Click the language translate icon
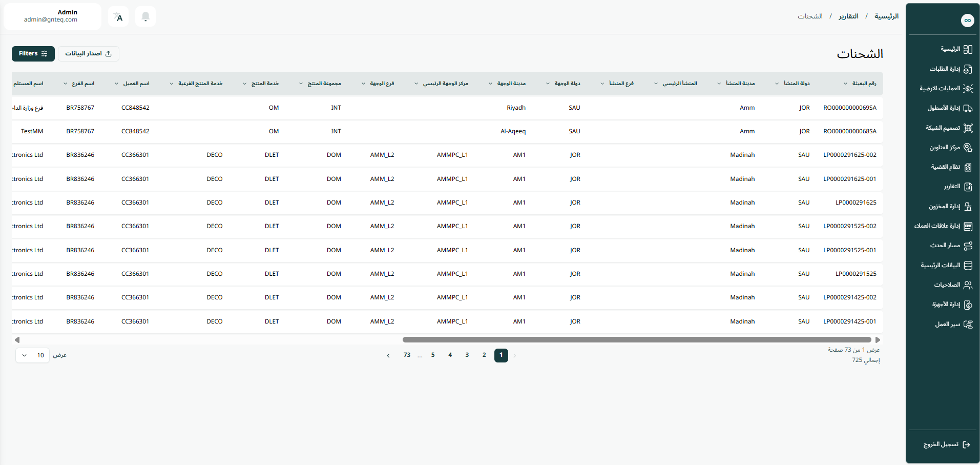 (118, 17)
